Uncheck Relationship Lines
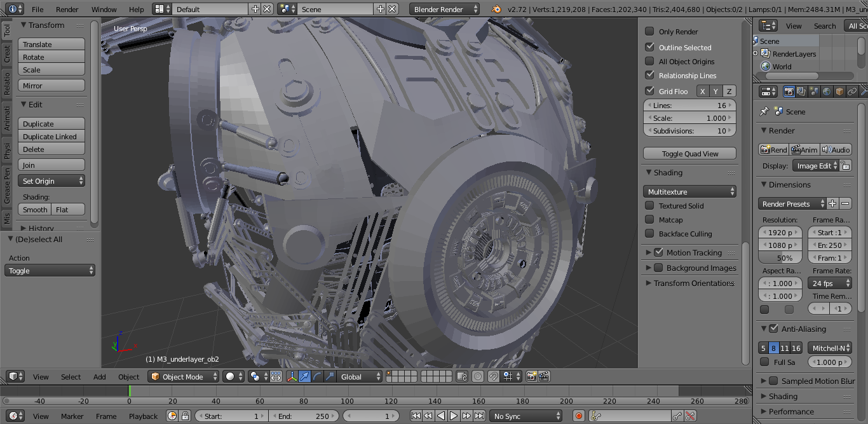868x424 pixels. 649,75
